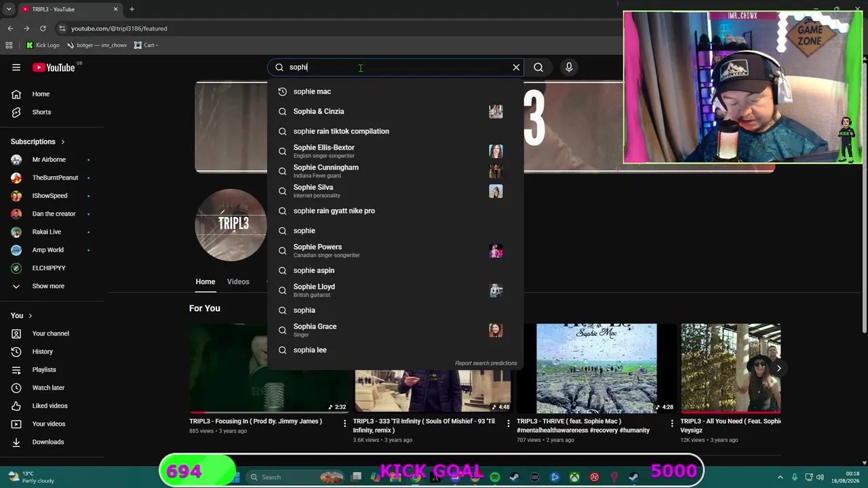Choose 'sophie mac' history suggestion
The width and height of the screenshot is (868, 488).
[x=395, y=91]
